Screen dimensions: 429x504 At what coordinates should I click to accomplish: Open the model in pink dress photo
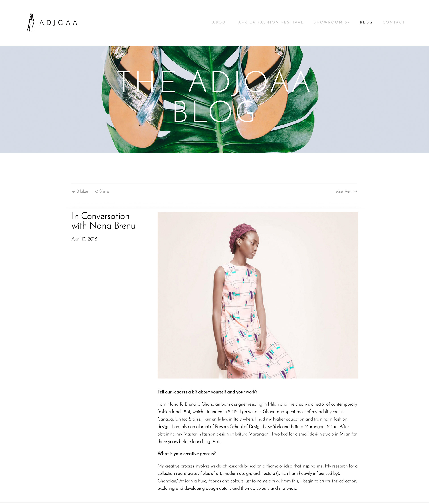click(x=258, y=295)
